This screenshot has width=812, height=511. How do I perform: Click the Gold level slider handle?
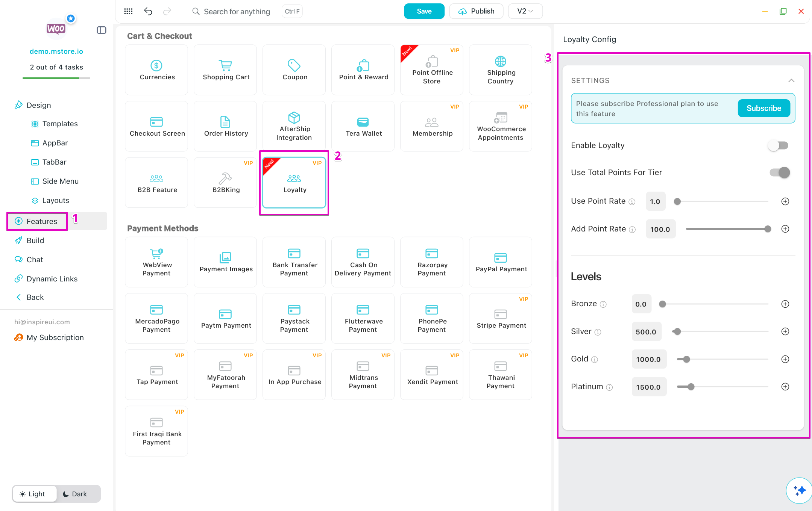686,359
